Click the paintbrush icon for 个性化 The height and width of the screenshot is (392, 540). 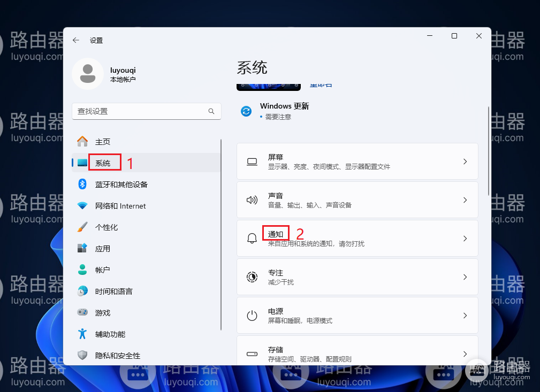click(x=82, y=227)
